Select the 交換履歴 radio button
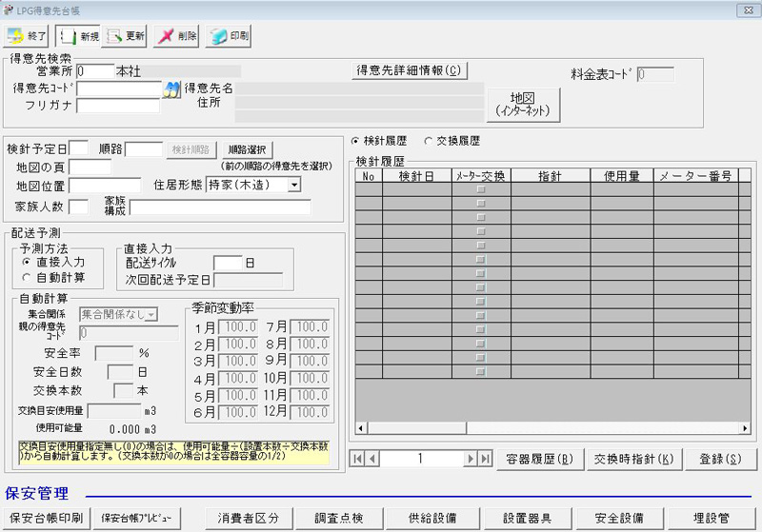 429,140
